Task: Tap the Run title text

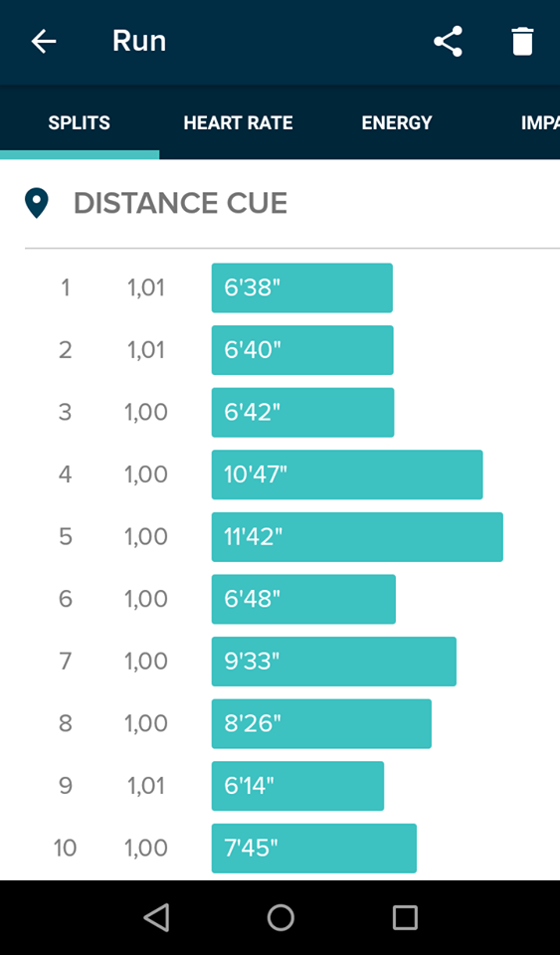Action: (139, 41)
